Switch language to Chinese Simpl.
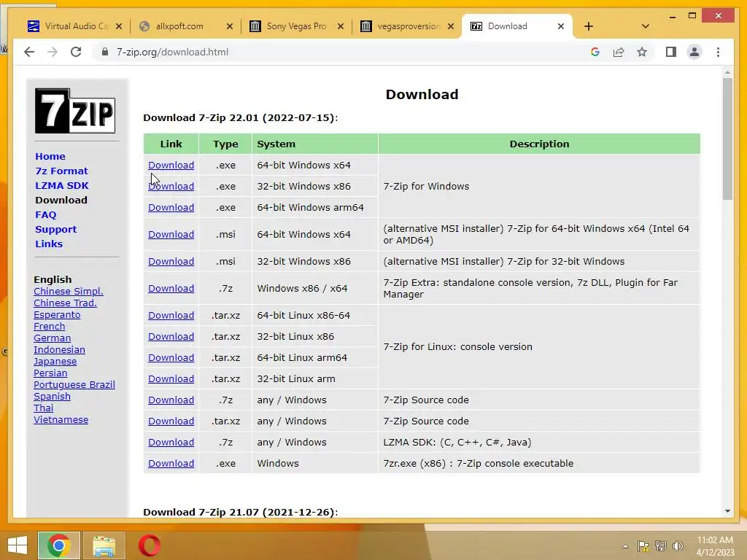Image resolution: width=747 pixels, height=560 pixels. coord(68,292)
